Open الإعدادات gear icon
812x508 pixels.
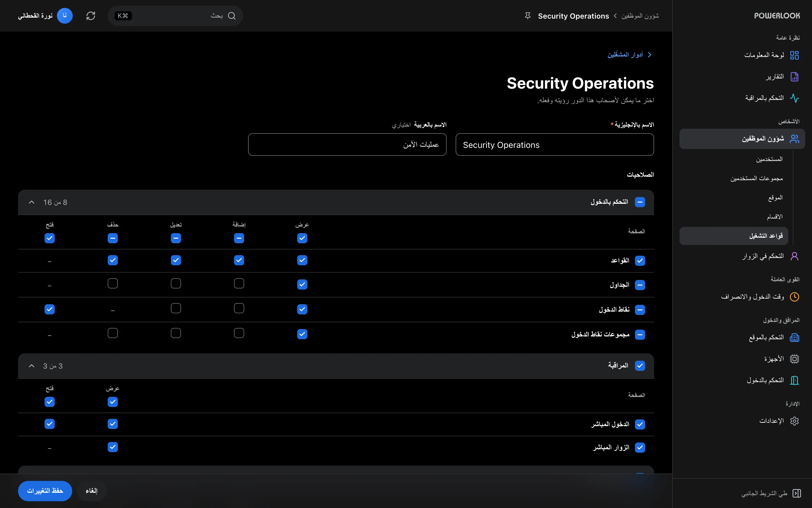794,421
